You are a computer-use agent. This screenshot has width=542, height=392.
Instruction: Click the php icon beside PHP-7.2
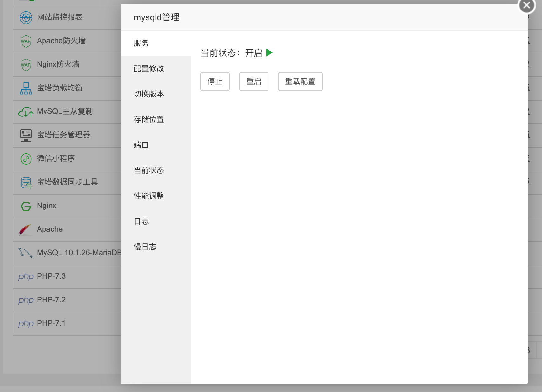26,300
